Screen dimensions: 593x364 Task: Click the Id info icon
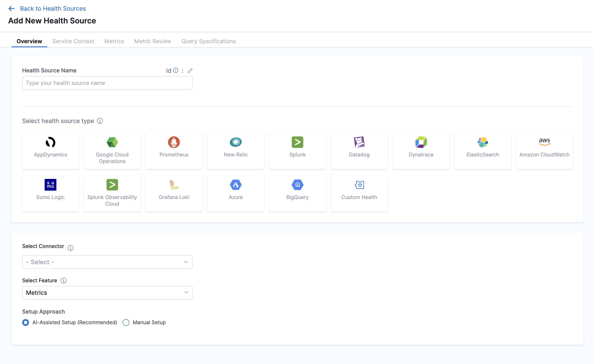(176, 70)
